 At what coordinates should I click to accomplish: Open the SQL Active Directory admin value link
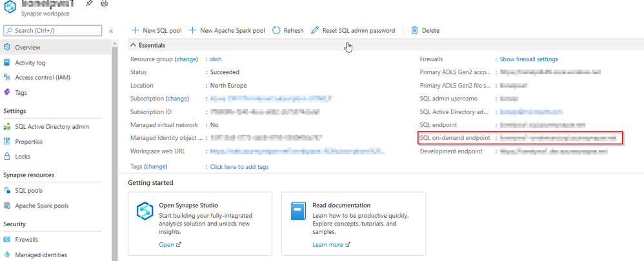[531, 111]
